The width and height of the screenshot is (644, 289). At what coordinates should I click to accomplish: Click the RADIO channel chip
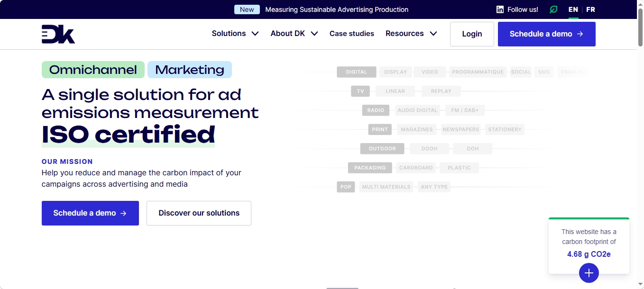[376, 110]
